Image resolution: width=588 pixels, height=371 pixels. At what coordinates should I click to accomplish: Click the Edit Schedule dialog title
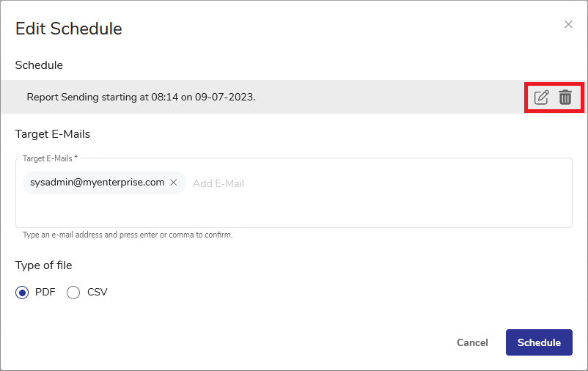tap(69, 29)
